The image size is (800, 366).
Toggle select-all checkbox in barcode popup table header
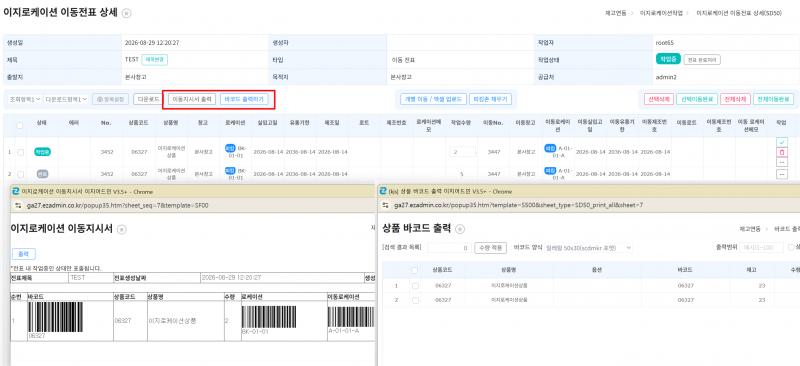click(x=415, y=270)
